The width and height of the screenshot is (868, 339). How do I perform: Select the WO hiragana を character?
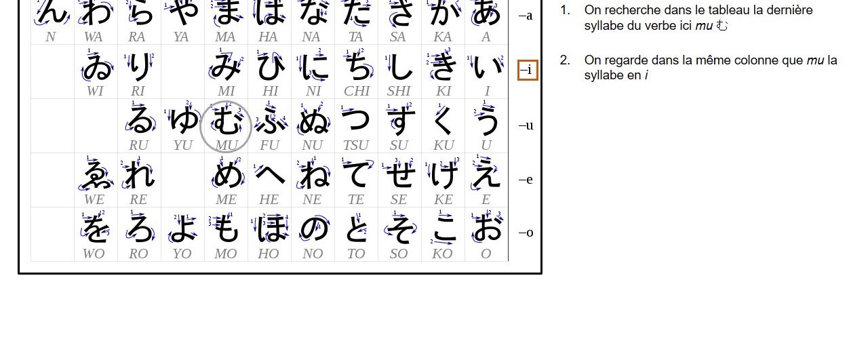coord(95,230)
